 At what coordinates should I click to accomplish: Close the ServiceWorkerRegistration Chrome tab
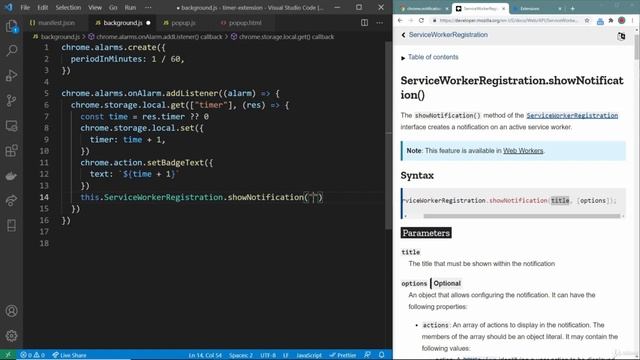pyautogui.click(x=503, y=8)
